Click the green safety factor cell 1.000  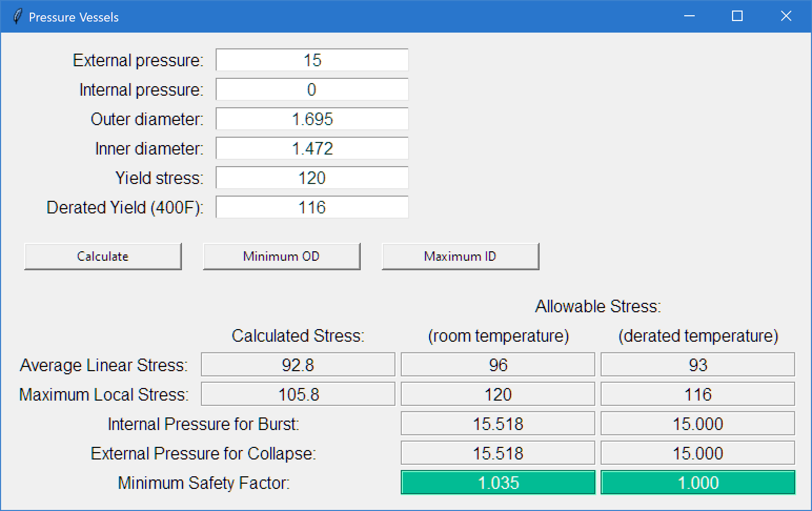(698, 483)
